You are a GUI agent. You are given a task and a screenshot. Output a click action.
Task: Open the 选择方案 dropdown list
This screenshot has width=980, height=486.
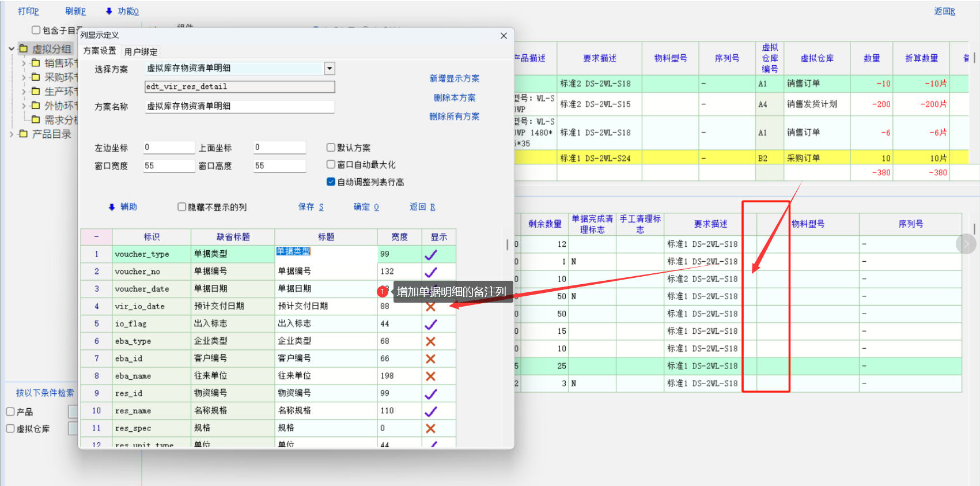pos(330,69)
